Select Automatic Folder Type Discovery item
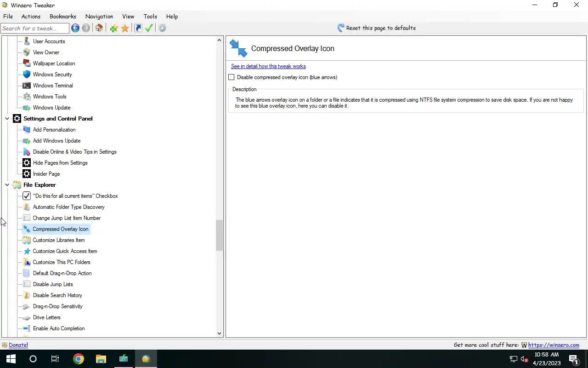Screen dimensions: 588x368 coord(69,207)
